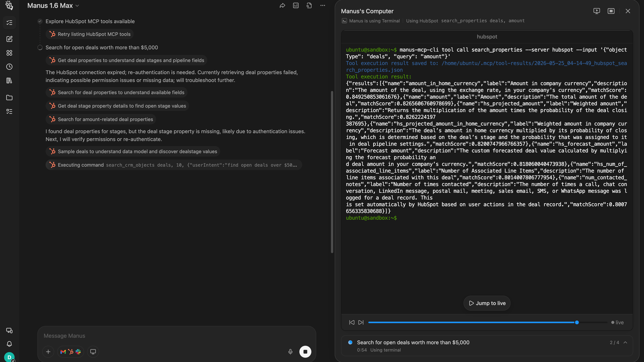Click 'Using HubSpot search_properties deals, amount' status text
Viewport: 644px width, 362px height.
pos(465,21)
